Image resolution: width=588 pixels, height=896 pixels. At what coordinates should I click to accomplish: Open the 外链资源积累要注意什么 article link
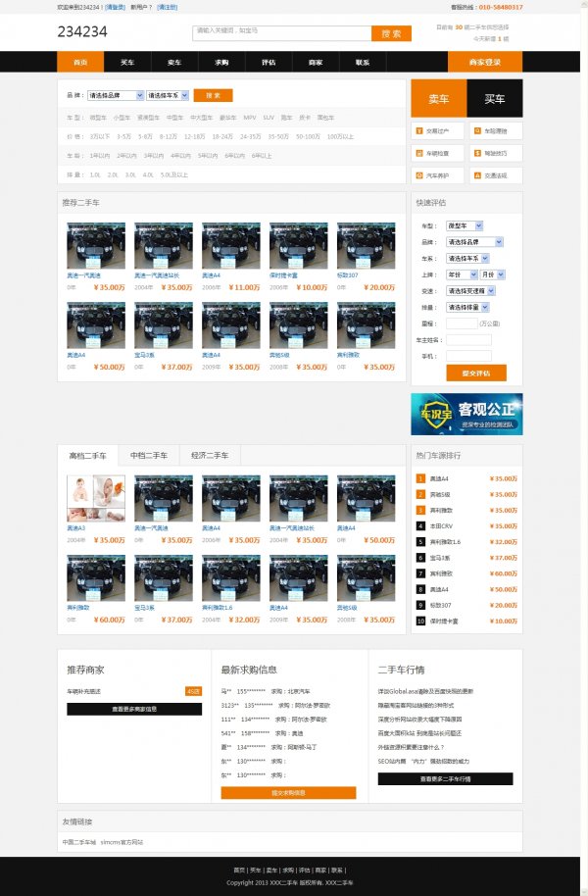(411, 747)
